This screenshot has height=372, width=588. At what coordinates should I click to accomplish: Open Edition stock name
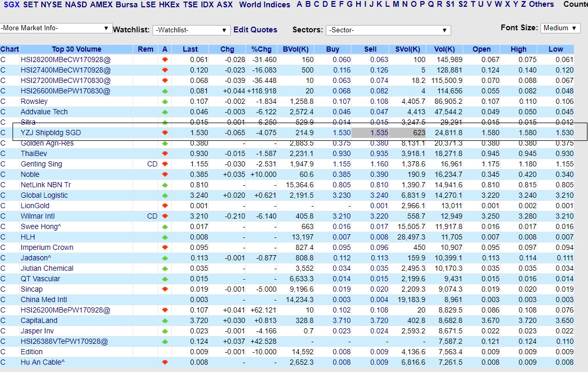point(31,352)
